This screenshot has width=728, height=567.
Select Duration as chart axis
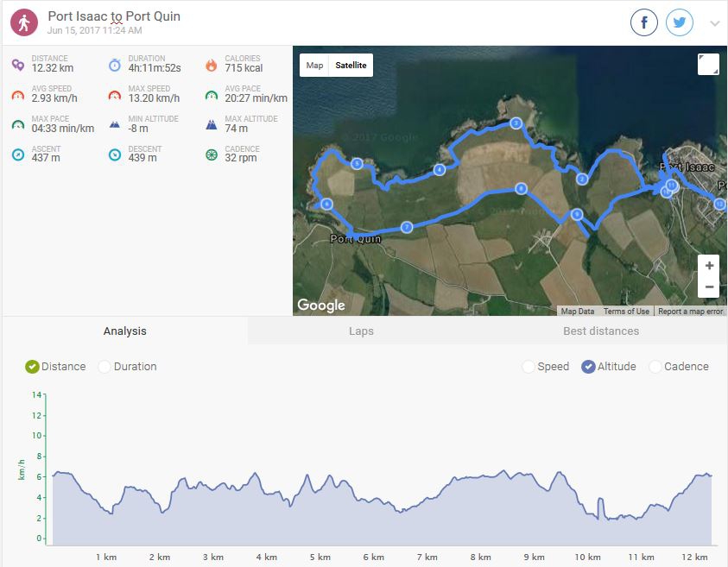(x=104, y=367)
